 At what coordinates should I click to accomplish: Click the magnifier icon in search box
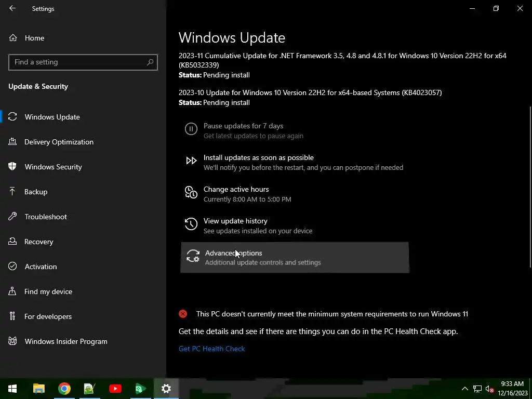click(x=150, y=62)
